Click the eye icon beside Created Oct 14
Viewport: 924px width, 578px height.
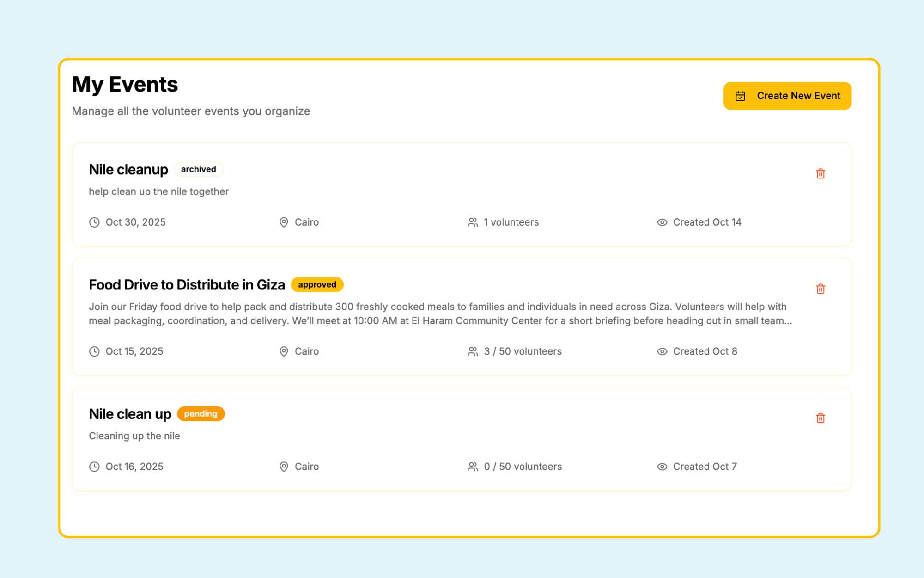click(x=662, y=222)
